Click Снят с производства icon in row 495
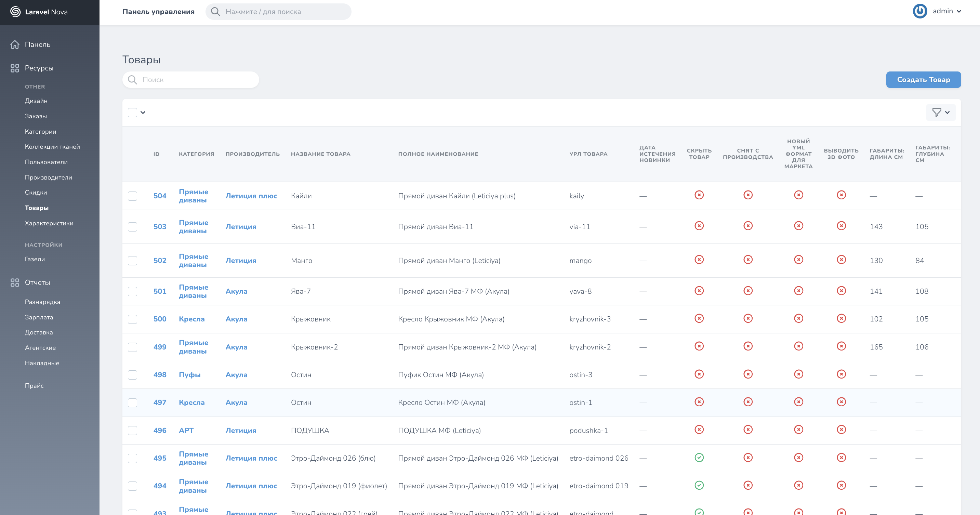Image resolution: width=980 pixels, height=515 pixels. tap(748, 458)
